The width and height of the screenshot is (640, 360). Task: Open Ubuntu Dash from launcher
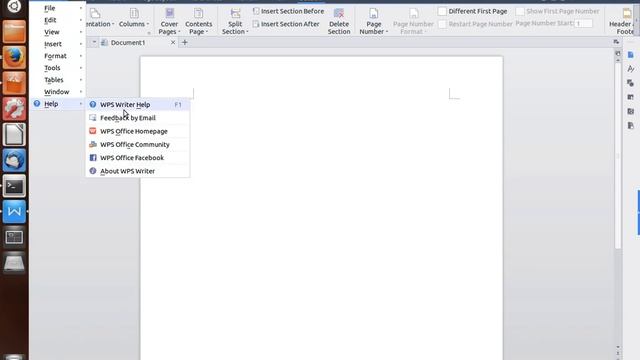[x=14, y=6]
